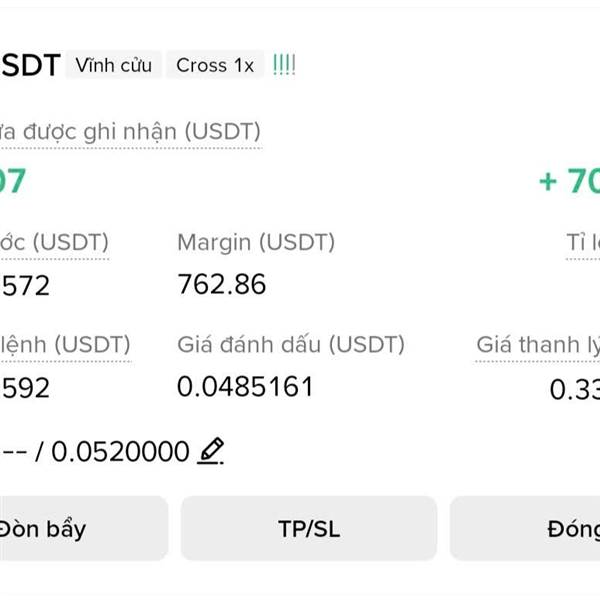Show info for unrealized PnL label

click(130, 132)
